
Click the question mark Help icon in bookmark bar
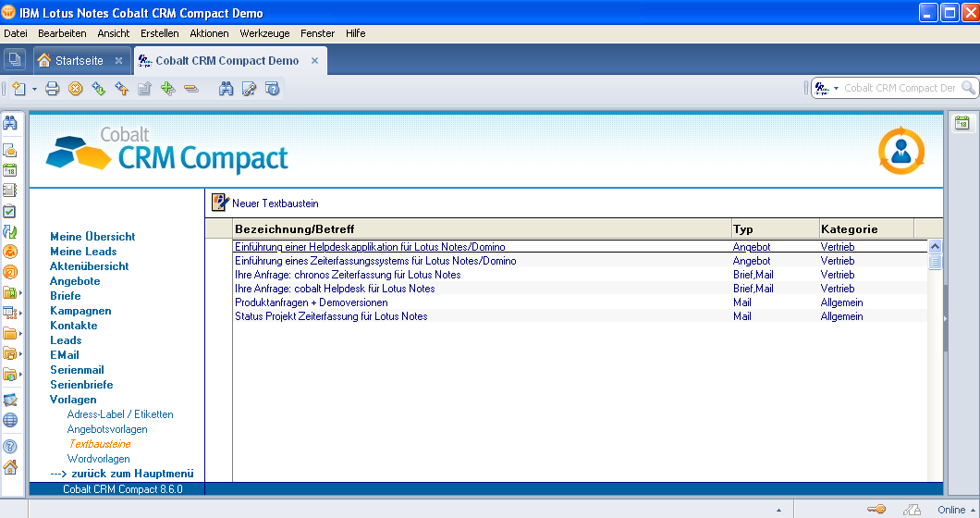[x=10, y=447]
